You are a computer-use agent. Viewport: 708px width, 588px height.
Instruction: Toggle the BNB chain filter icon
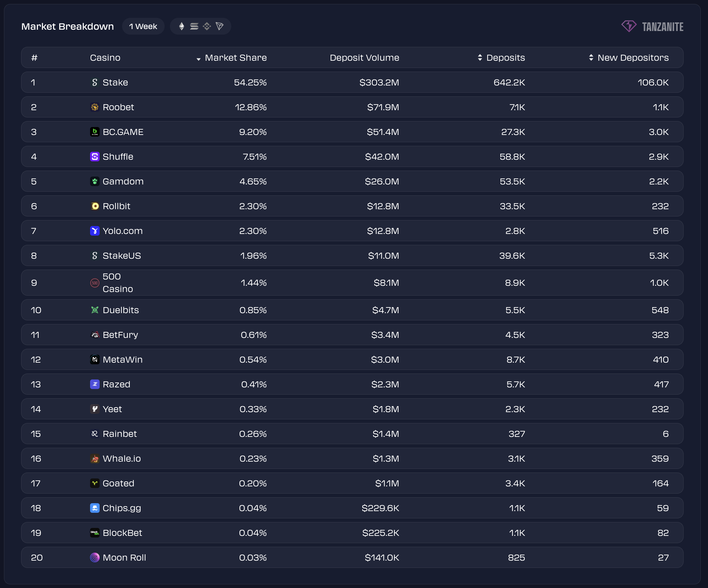tap(207, 26)
